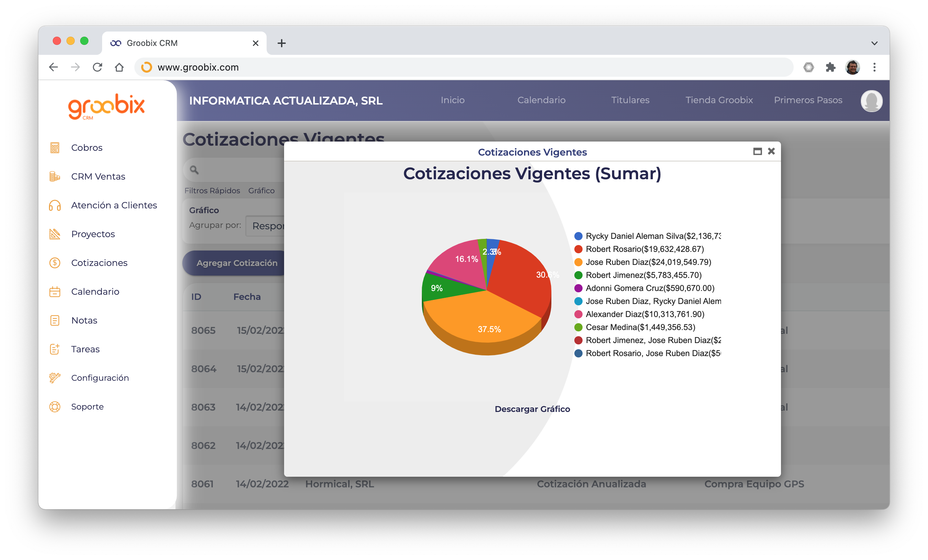Viewport: 928px width, 560px height.
Task: Open Cobros in the sidebar
Action: [87, 148]
